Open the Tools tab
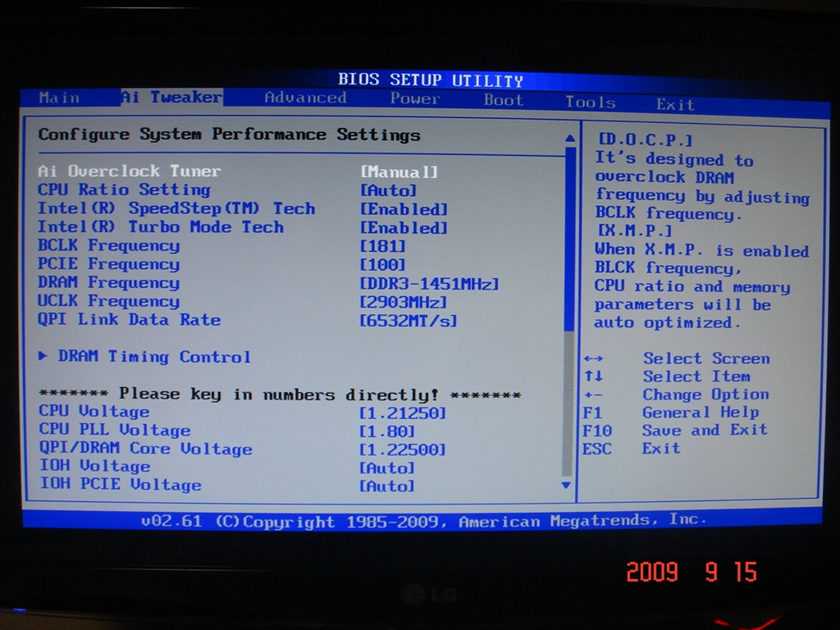Screen dimensions: 840x630 pos(591,102)
